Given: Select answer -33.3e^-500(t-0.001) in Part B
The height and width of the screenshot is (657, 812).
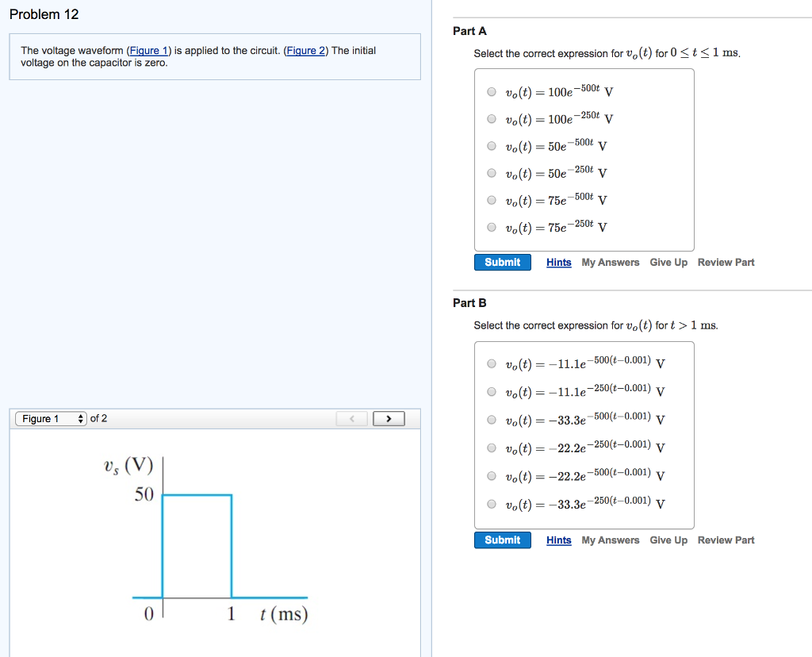Looking at the screenshot, I should pos(492,420).
